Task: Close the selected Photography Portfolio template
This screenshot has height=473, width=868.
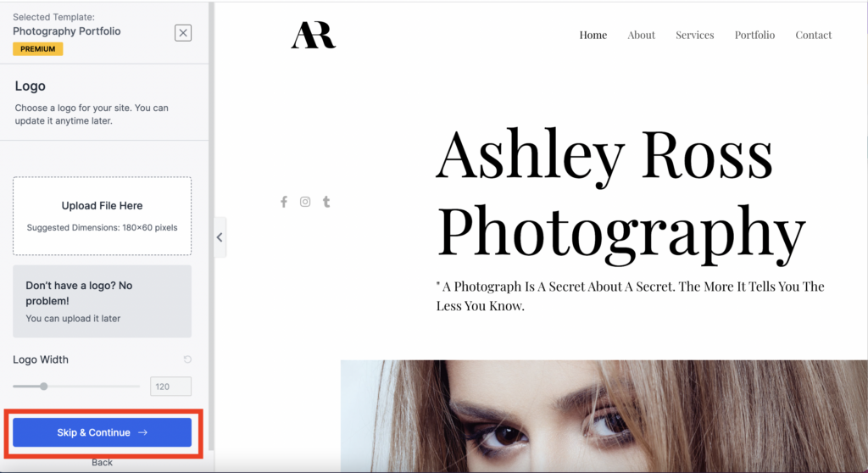Action: coord(183,33)
